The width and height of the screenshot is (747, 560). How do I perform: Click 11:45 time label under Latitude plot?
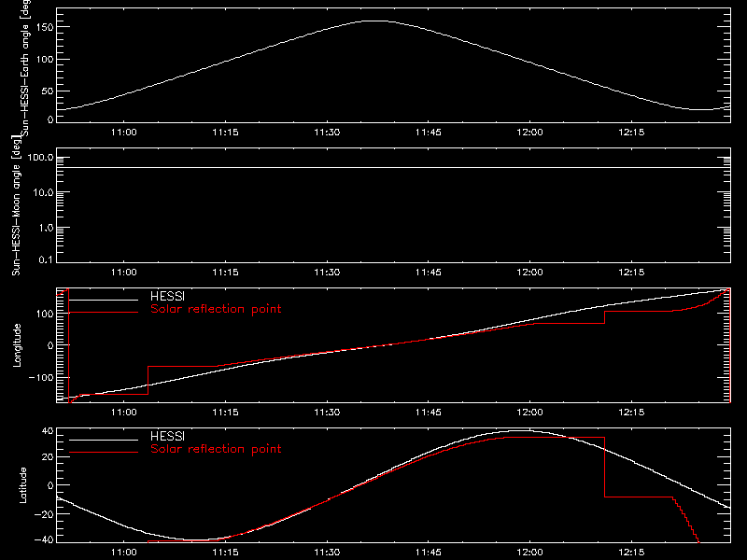429,553
